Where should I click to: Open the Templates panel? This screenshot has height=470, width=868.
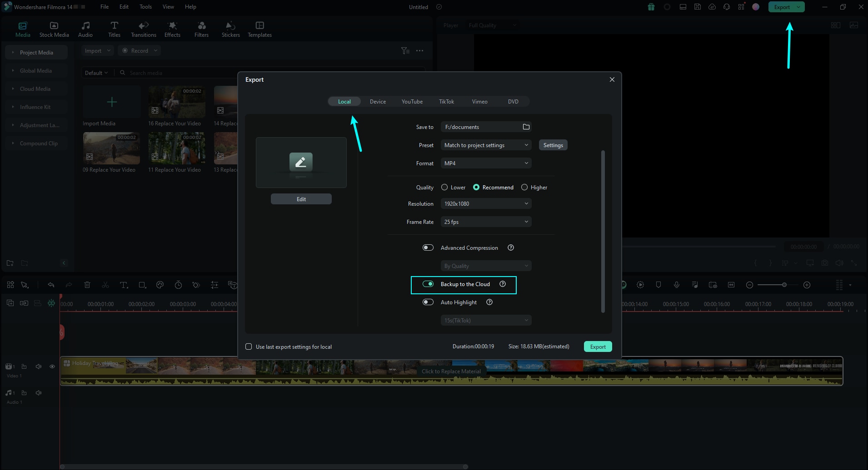click(259, 30)
